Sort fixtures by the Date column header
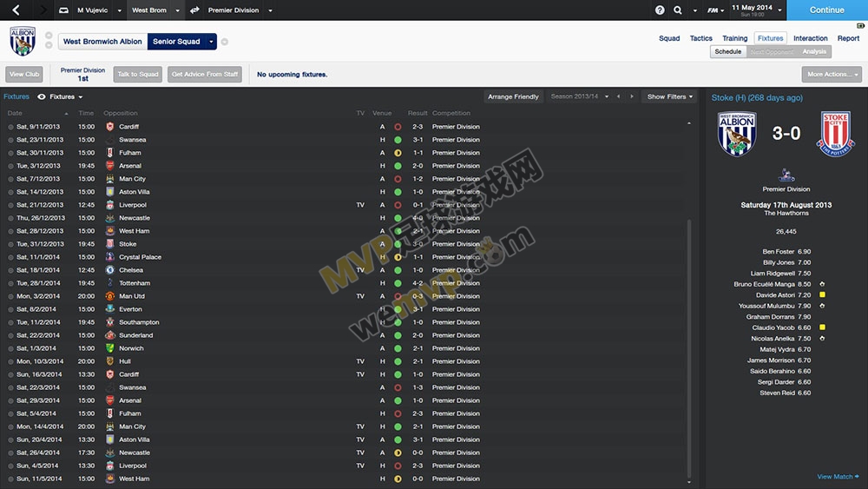 point(15,113)
